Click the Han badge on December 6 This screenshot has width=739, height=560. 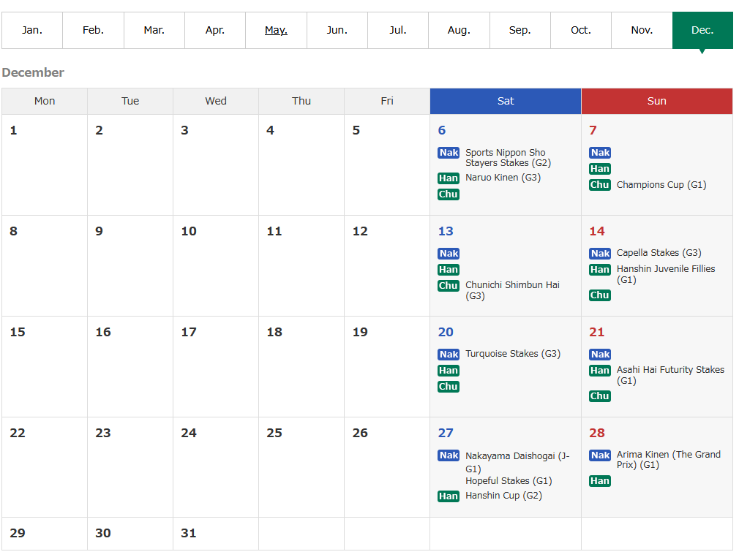(449, 178)
